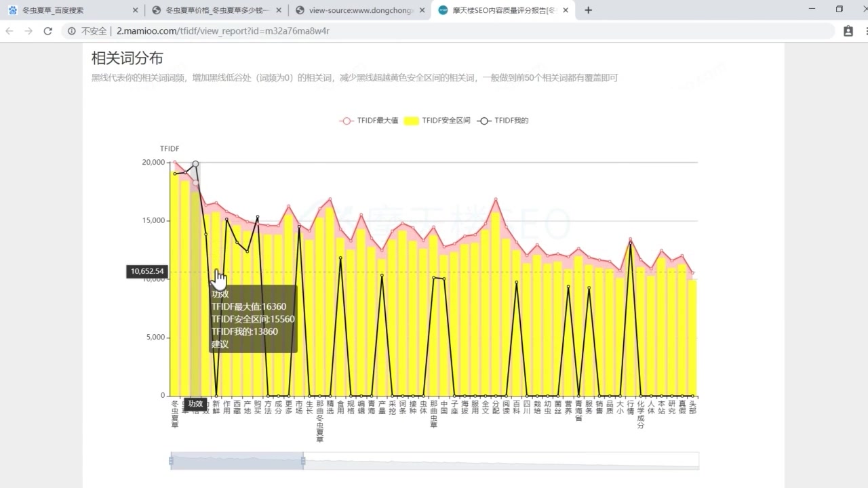Viewport: 868px width, 488px height.
Task: Click the 方法 axis label
Action: (x=268, y=407)
